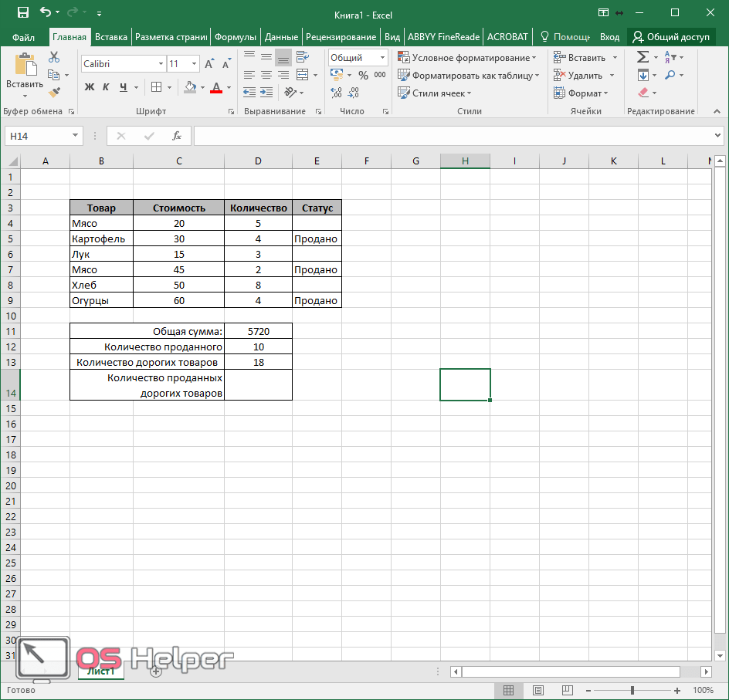Click the AutoSum sigma icon
Screen dimensions: 729x700
[642, 58]
